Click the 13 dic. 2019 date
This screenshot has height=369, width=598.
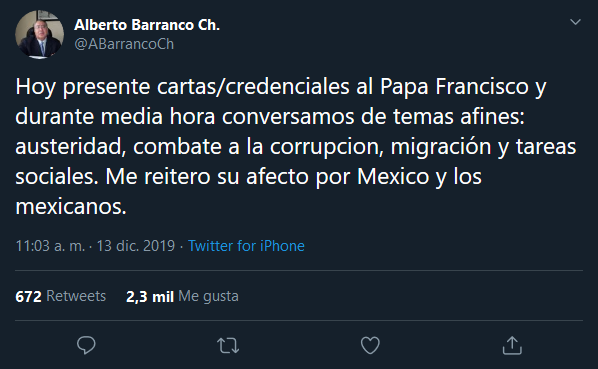click(x=135, y=246)
